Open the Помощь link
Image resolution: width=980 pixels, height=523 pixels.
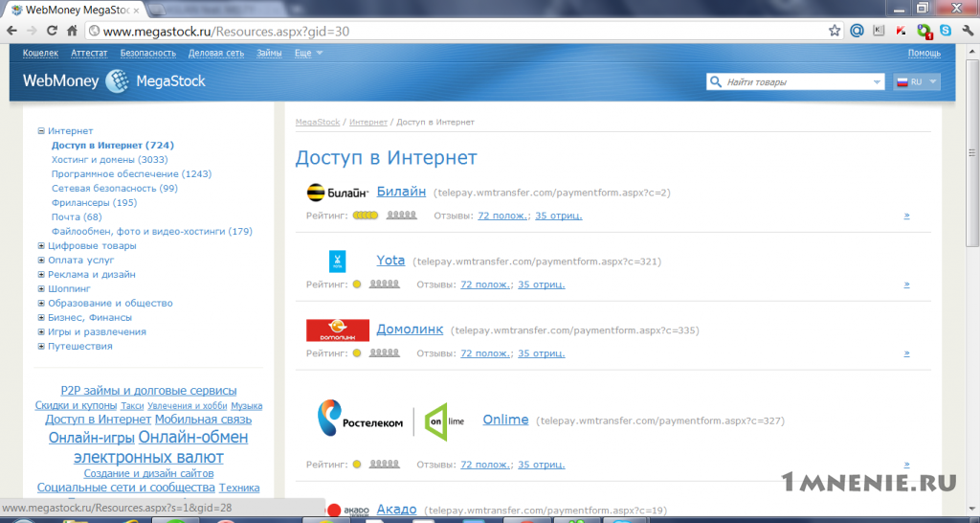point(924,54)
